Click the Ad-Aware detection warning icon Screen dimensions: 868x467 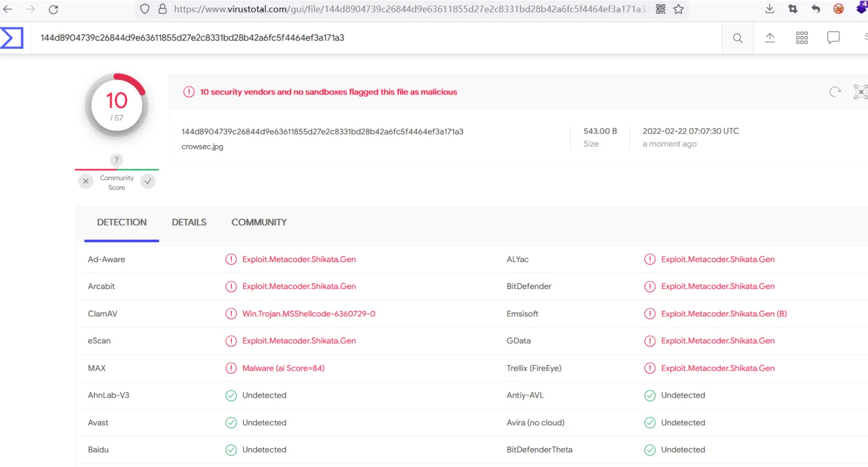click(231, 259)
